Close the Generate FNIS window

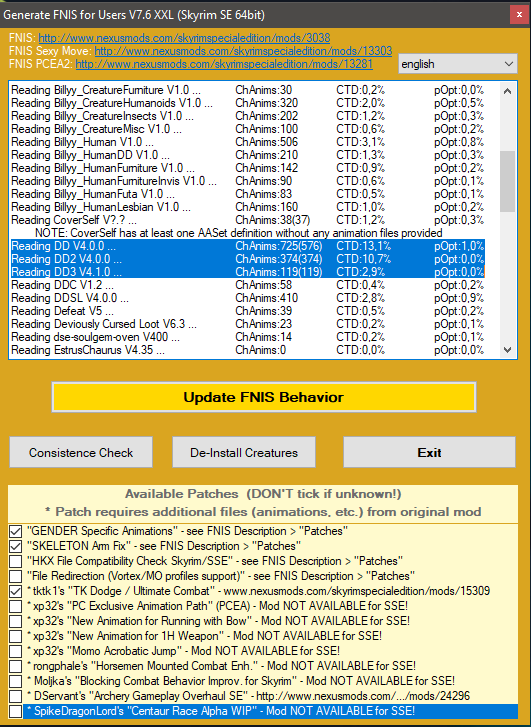519,15
